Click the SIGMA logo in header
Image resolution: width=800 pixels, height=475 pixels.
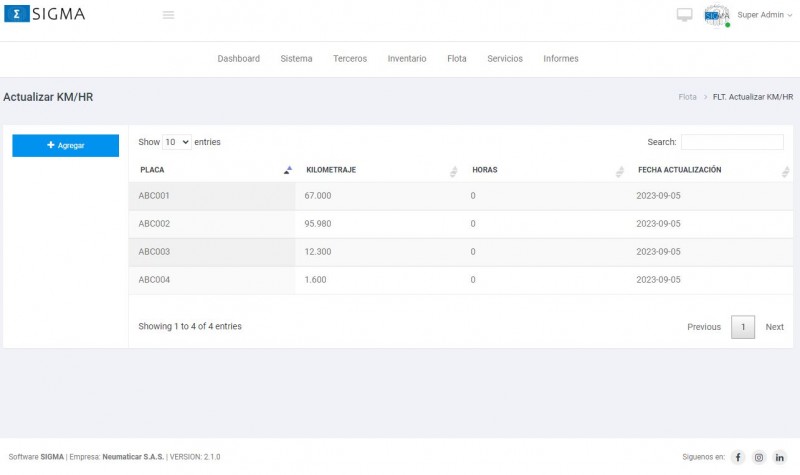[45, 15]
